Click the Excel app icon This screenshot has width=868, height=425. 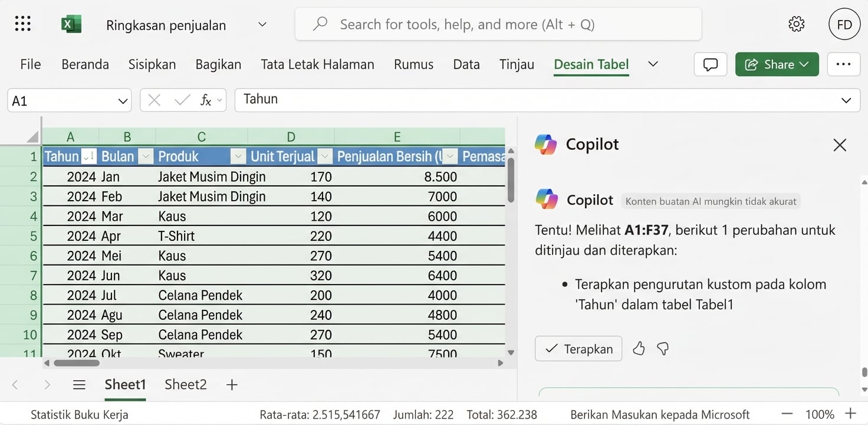point(71,24)
